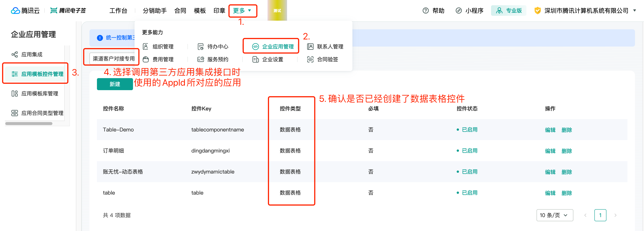Screen dimensions: 644x231
Task: Click the help question mark icon
Action: [426, 11]
